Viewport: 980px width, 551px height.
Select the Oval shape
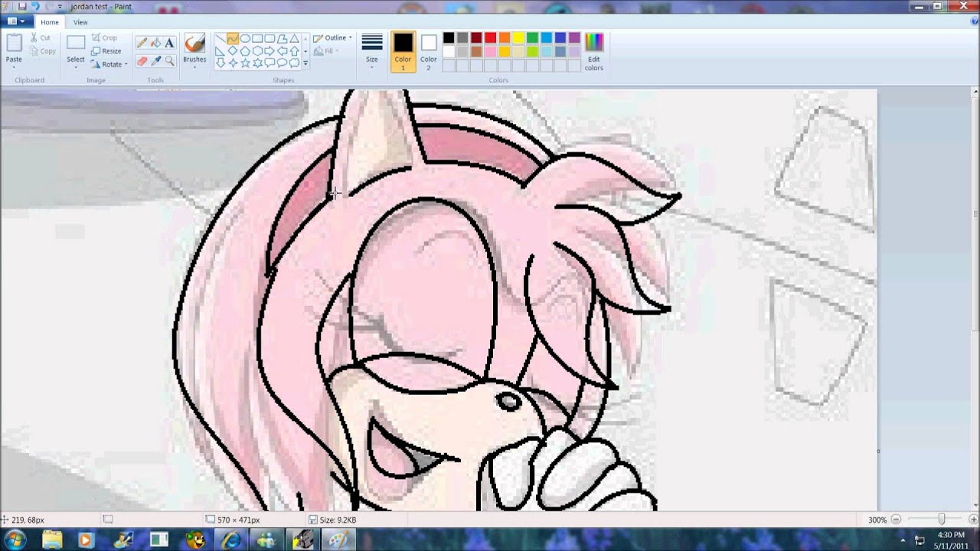coord(245,38)
